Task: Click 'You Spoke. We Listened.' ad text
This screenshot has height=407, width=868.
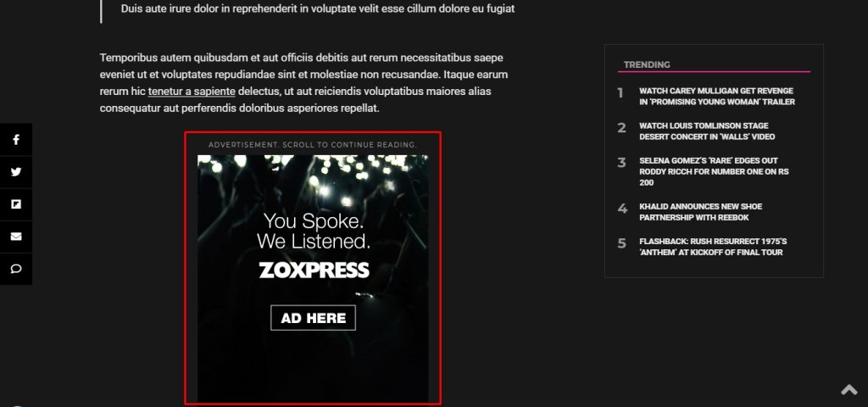Action: coord(314,231)
